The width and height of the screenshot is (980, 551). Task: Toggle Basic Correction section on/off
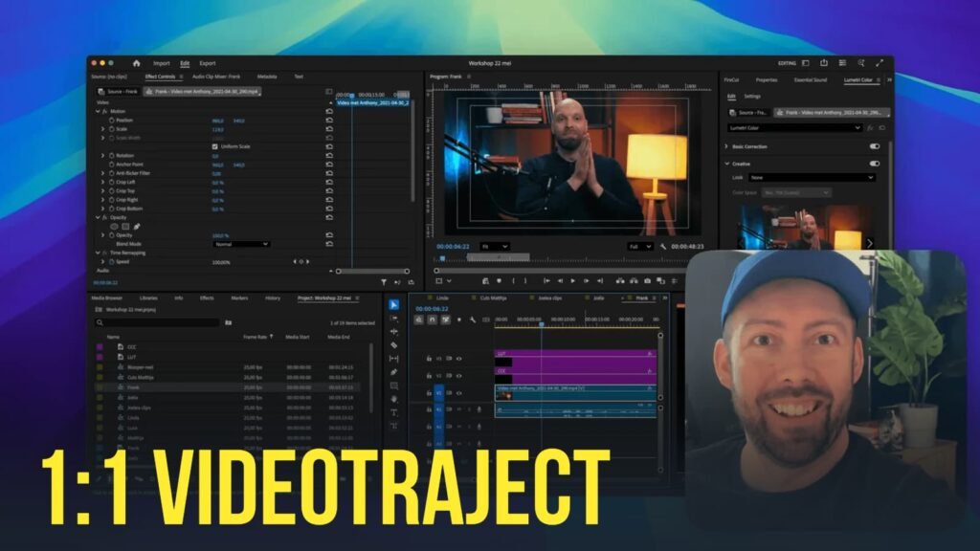875,146
